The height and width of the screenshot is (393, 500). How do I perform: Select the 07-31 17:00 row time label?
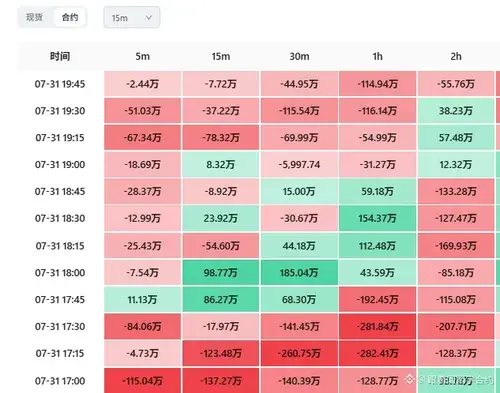coord(60,381)
